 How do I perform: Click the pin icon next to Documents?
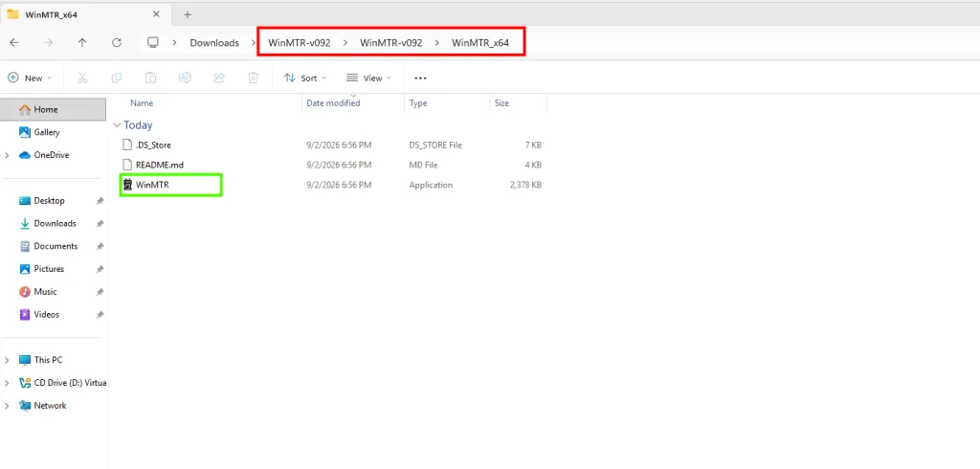pos(100,246)
